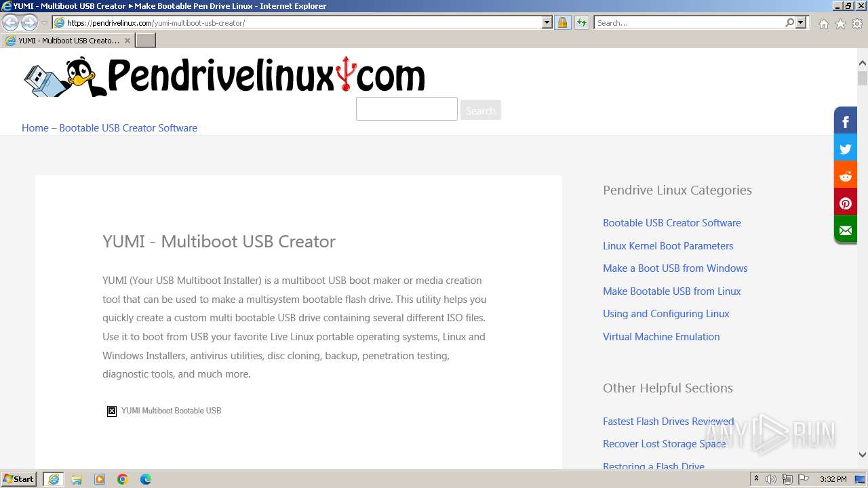Image resolution: width=868 pixels, height=488 pixels.
Task: Click the YUMI - Multiboot USB Creator heading
Action: click(x=219, y=242)
